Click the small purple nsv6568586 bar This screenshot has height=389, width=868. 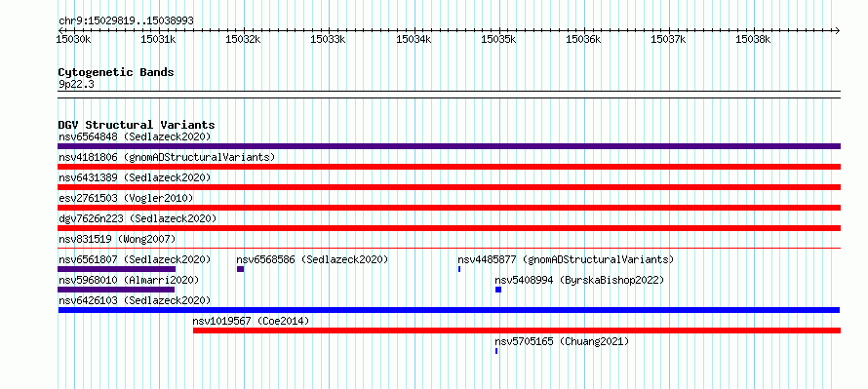240,269
